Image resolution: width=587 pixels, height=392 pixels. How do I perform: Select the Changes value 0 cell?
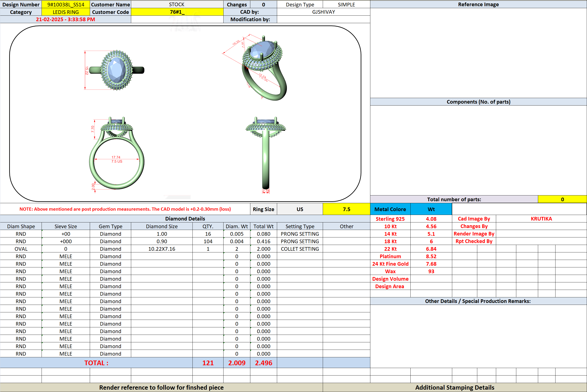(x=263, y=4)
